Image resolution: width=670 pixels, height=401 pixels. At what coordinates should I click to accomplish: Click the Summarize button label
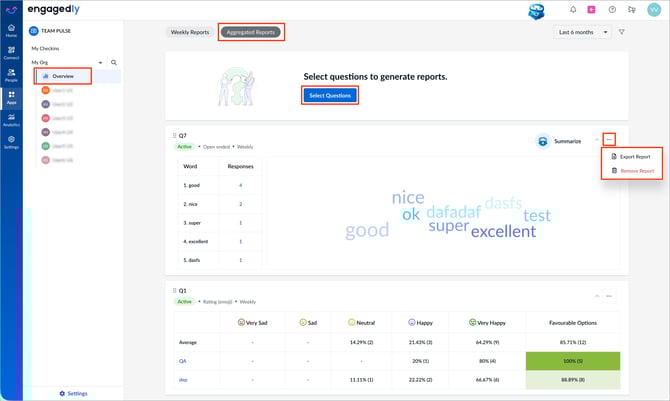pyautogui.click(x=567, y=141)
